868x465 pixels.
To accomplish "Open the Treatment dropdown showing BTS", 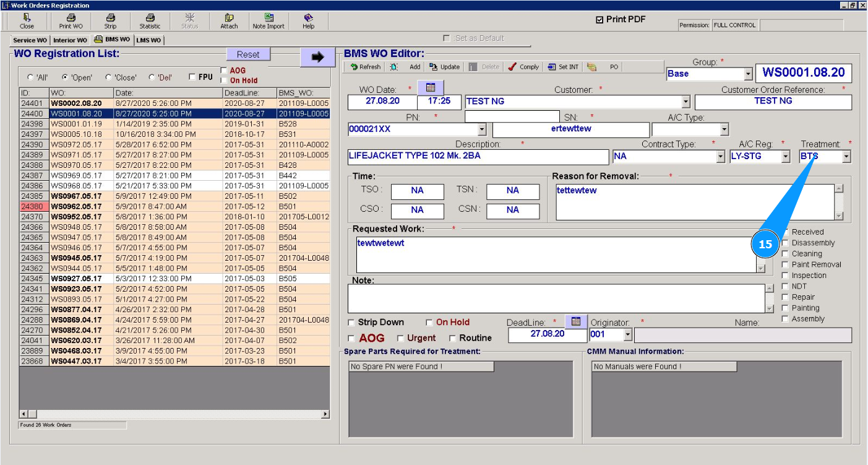I will coord(846,157).
